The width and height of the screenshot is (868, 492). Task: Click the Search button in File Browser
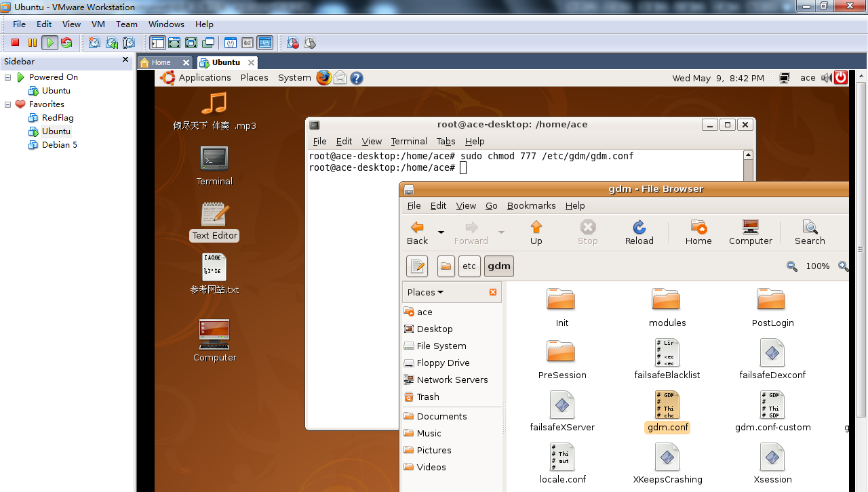pyautogui.click(x=810, y=232)
